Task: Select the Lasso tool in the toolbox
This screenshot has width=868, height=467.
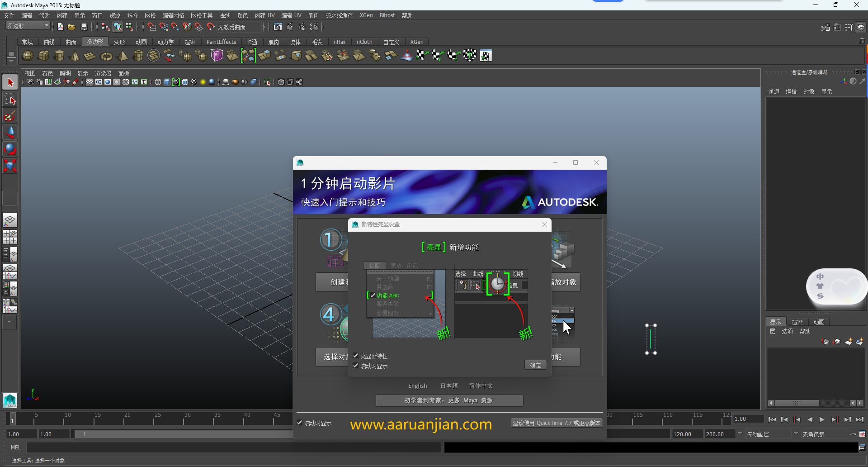Action: tap(9, 99)
